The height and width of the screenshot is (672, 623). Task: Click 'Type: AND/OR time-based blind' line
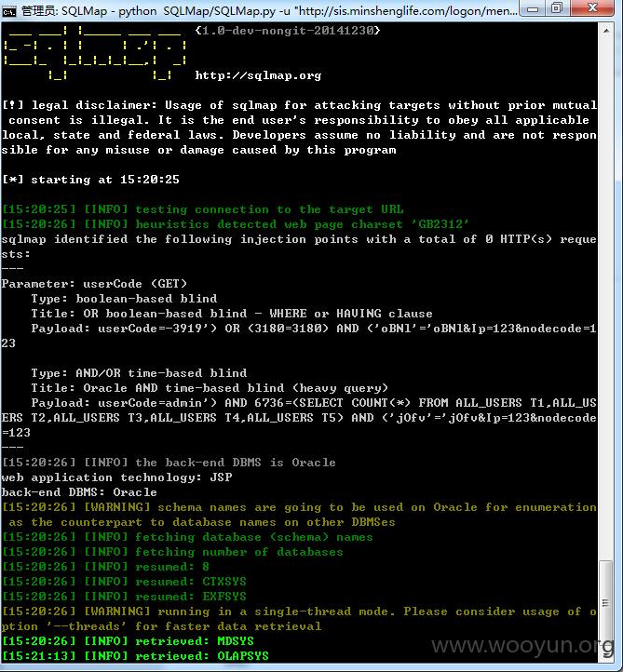coord(139,373)
